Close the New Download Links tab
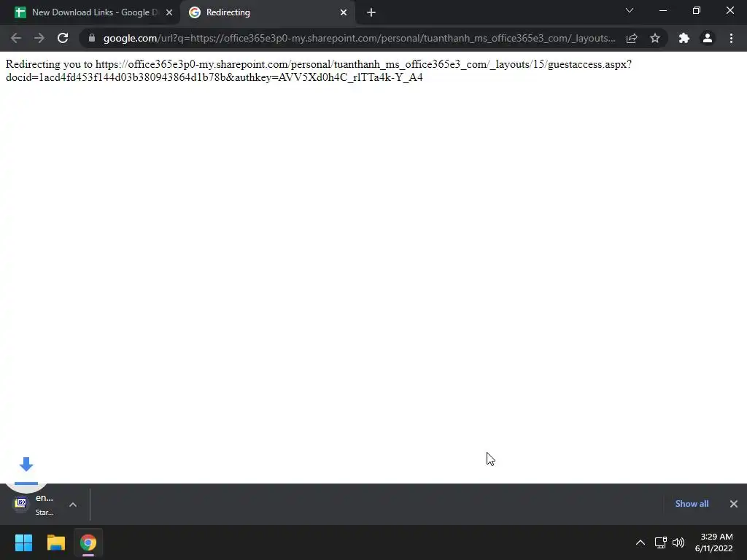The width and height of the screenshot is (747, 560). click(169, 12)
